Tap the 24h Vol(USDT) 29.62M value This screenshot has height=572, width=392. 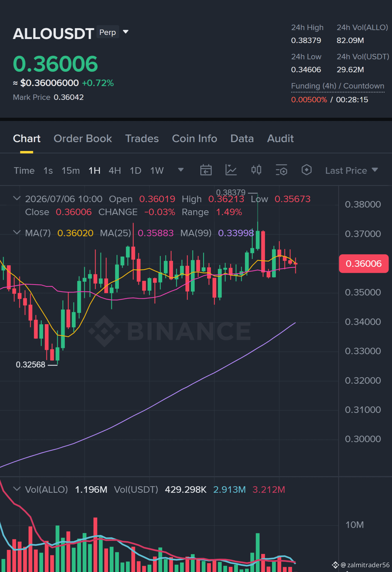[x=350, y=70]
